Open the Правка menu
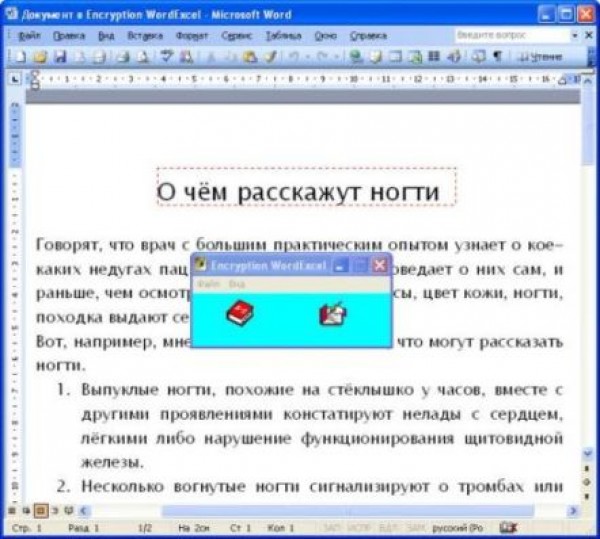The width and height of the screenshot is (600, 539). [69, 36]
